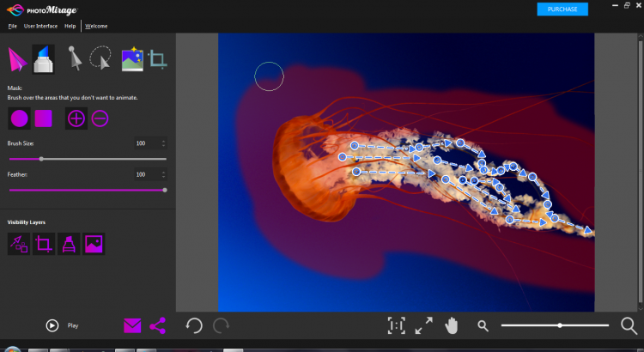
Task: Activate the lasso Selection tool
Action: click(x=100, y=57)
